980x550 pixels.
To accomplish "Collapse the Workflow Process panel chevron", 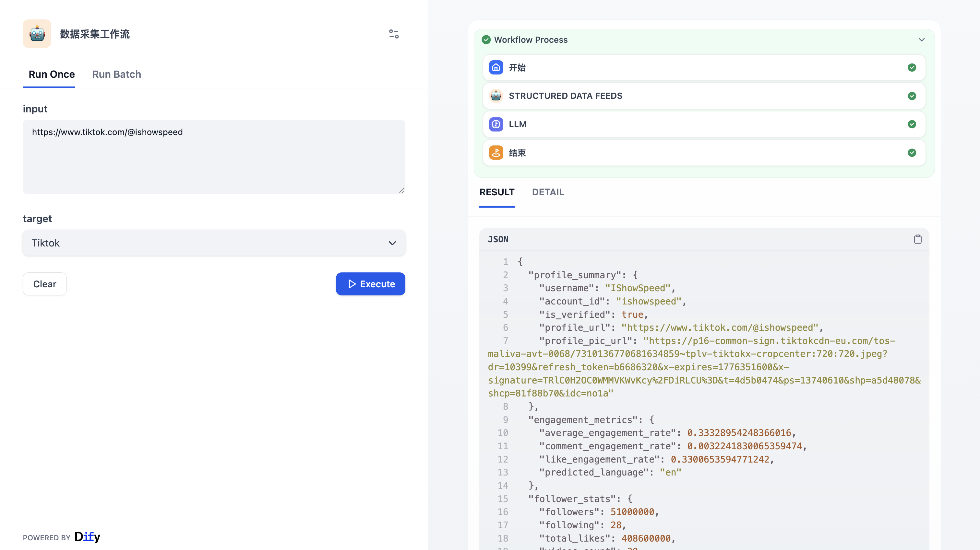I will click(x=921, y=40).
